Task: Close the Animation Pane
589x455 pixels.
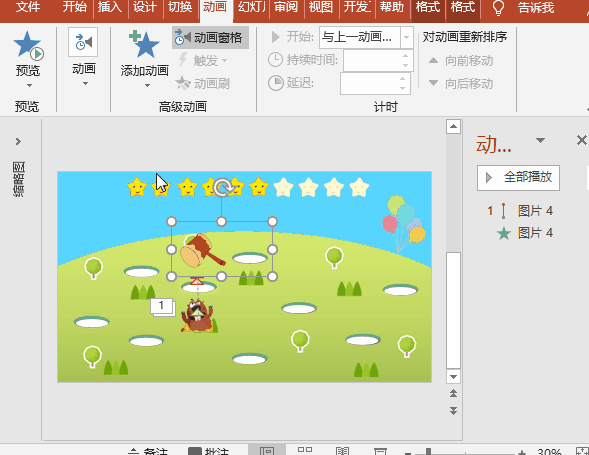Action: pyautogui.click(x=581, y=140)
